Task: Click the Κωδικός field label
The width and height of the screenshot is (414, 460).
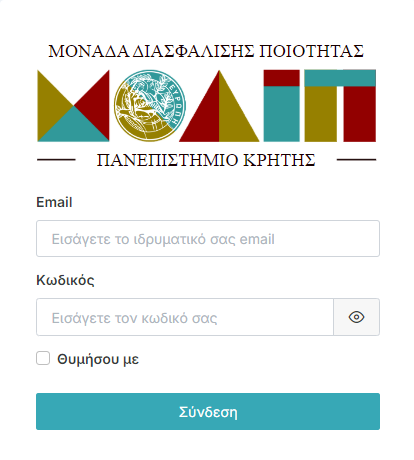Action: tap(65, 280)
